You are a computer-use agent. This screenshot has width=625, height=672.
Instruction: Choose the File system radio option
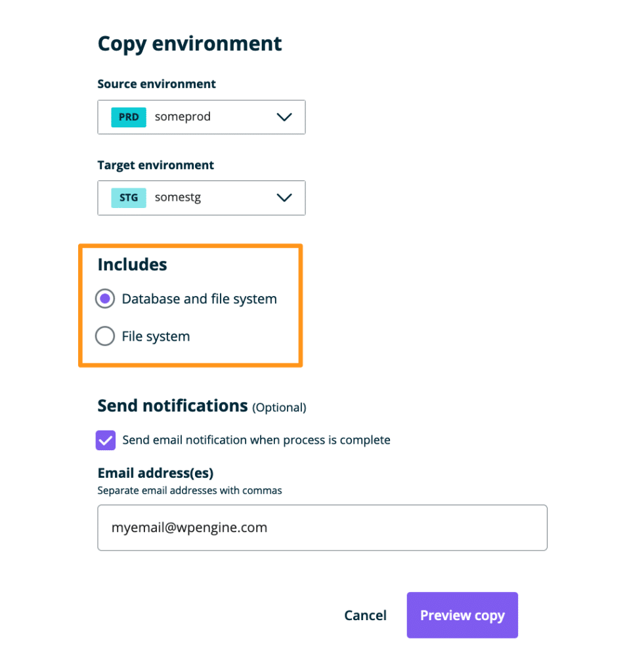coord(105,337)
